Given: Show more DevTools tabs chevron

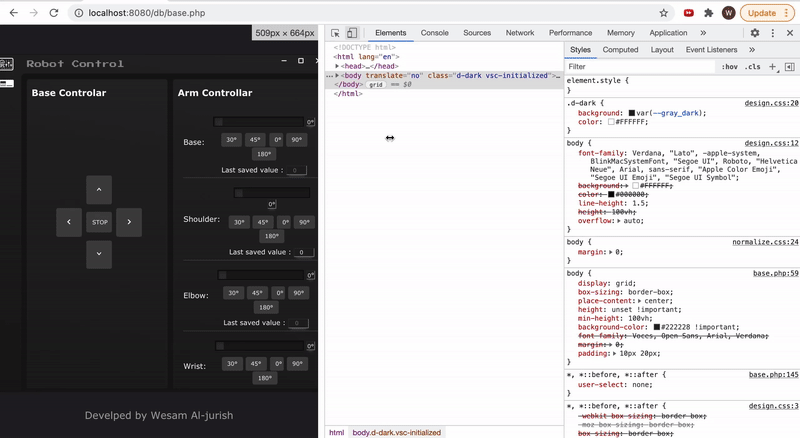Looking at the screenshot, I should pos(703,33).
